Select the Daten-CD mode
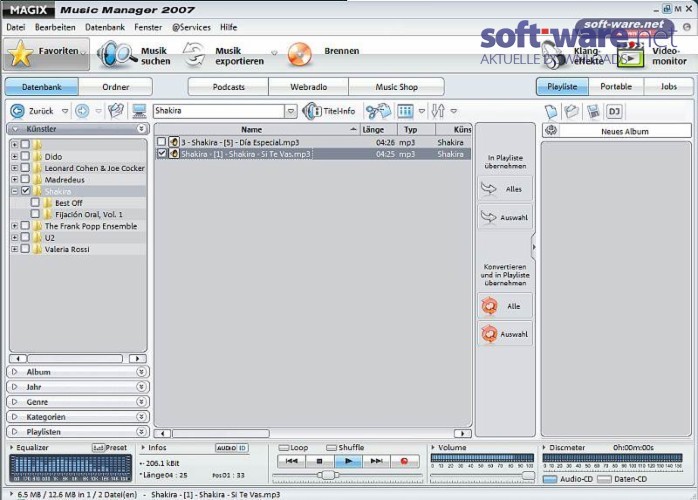Screen dimensions: 698x500 click(604, 480)
